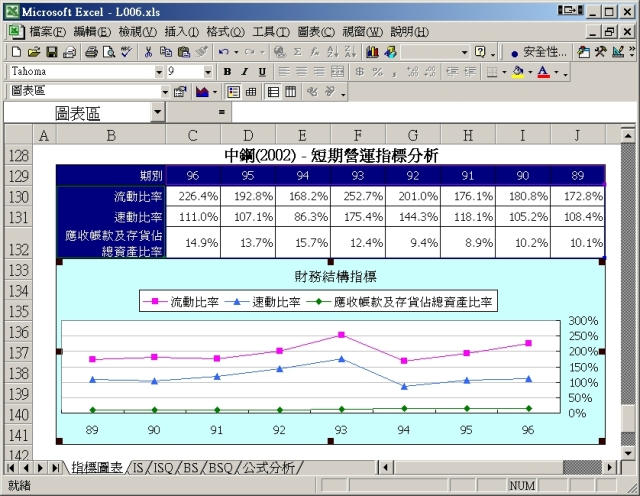Click the AutoSum sigma icon
Screen dimensions: 640x496
[x=298, y=52]
